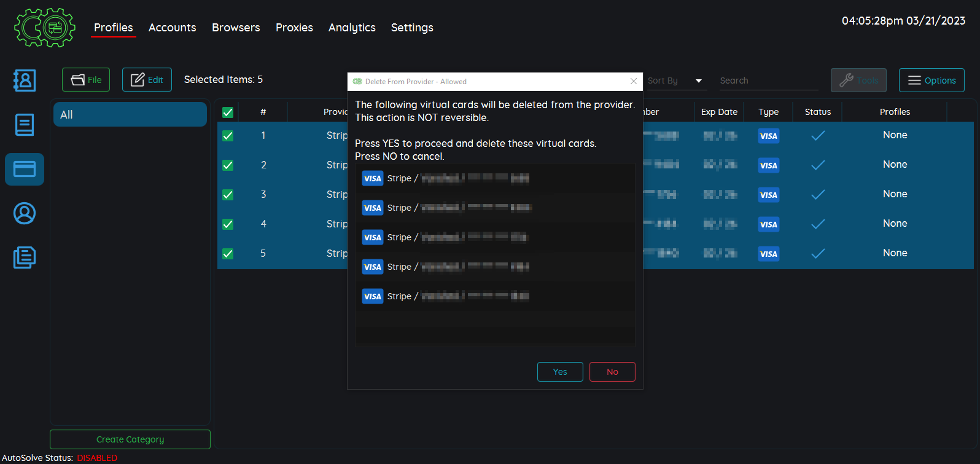Click the Type column header

(x=768, y=112)
